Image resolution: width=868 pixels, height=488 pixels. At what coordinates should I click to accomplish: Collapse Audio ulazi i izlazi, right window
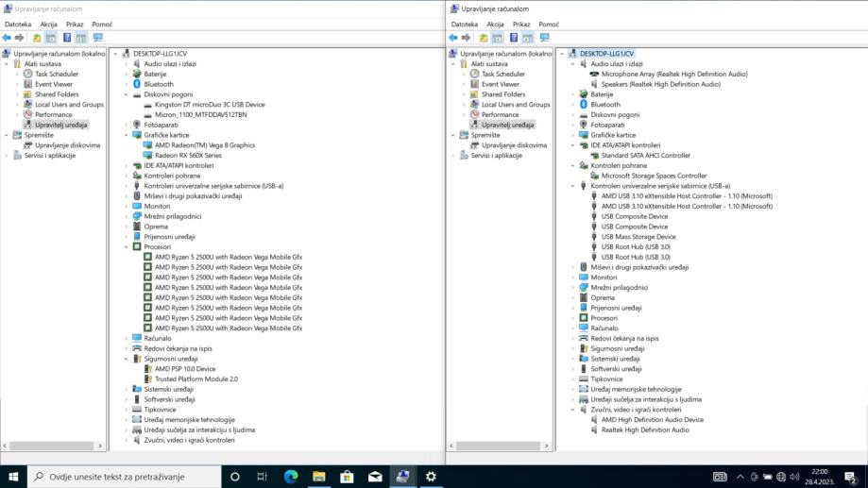click(573, 64)
